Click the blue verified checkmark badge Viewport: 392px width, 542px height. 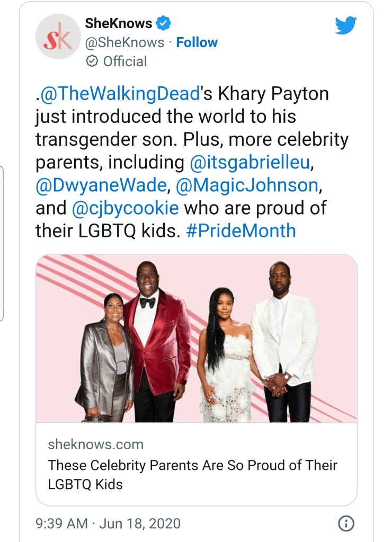pyautogui.click(x=164, y=23)
